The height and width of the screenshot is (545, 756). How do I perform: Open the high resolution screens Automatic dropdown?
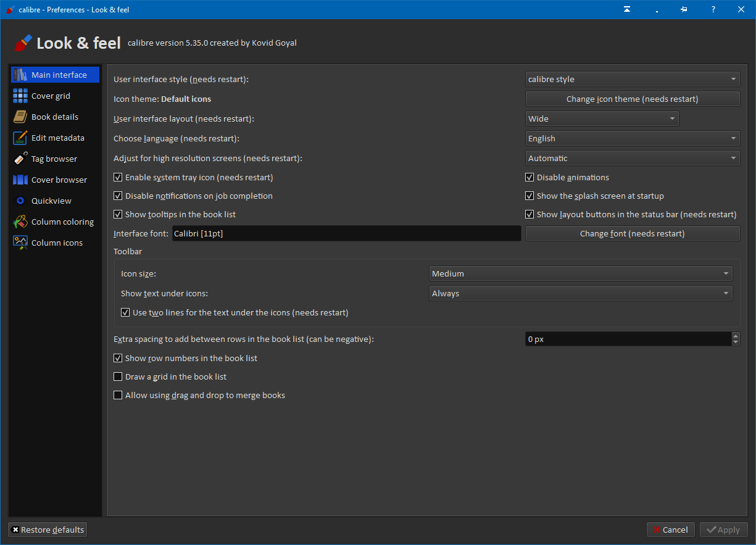(x=633, y=158)
